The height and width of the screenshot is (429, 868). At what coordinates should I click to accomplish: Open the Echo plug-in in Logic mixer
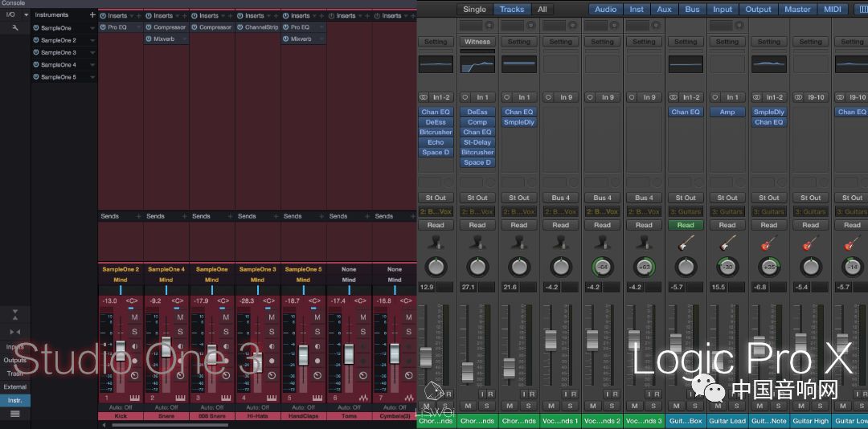pyautogui.click(x=436, y=142)
